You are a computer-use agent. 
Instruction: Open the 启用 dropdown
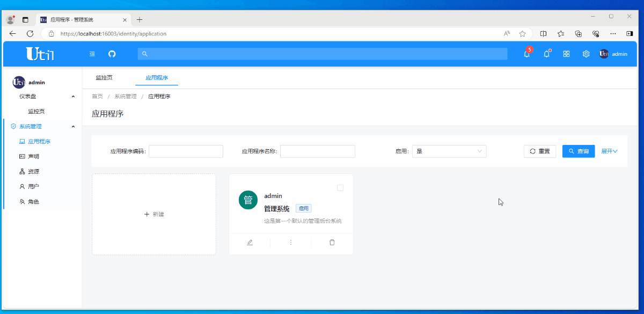[x=449, y=151]
